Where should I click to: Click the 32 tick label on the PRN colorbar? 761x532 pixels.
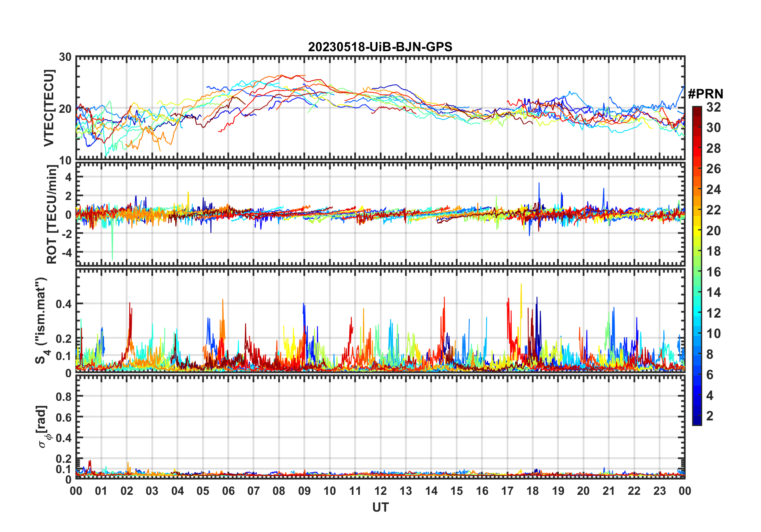(713, 107)
